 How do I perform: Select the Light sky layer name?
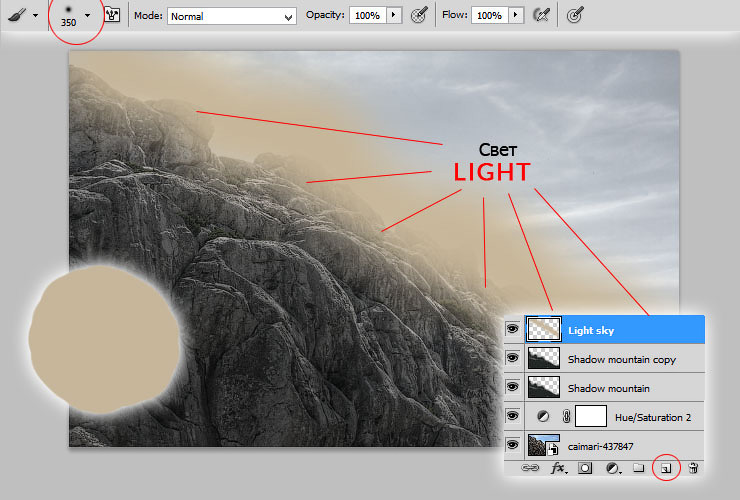[x=591, y=331]
